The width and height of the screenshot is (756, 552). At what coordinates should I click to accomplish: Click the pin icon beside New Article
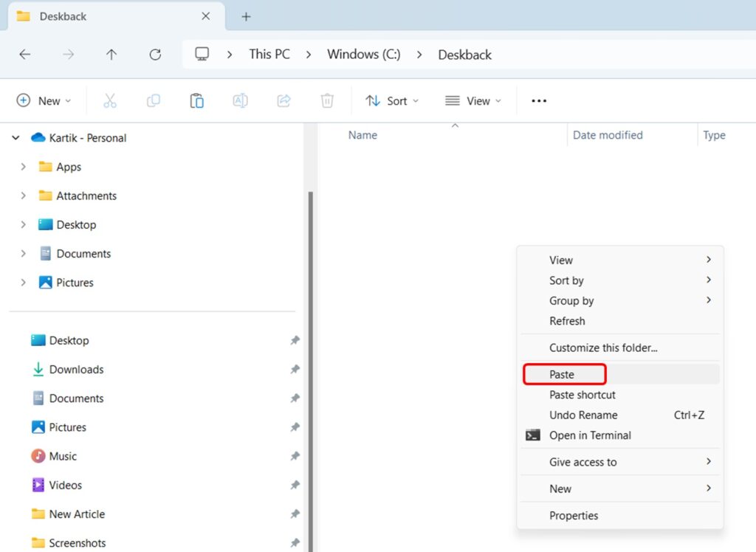[295, 514]
